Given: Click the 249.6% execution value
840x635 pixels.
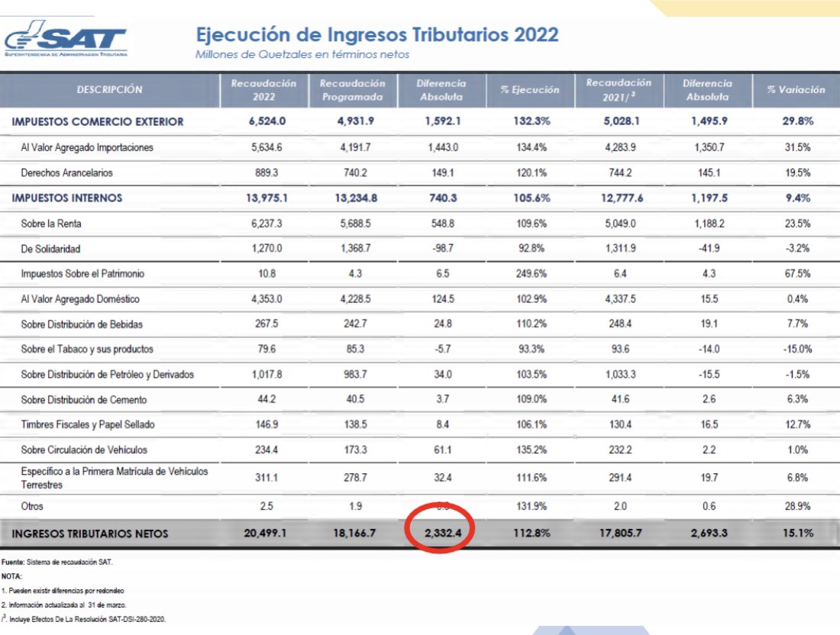Looking at the screenshot, I should (530, 274).
